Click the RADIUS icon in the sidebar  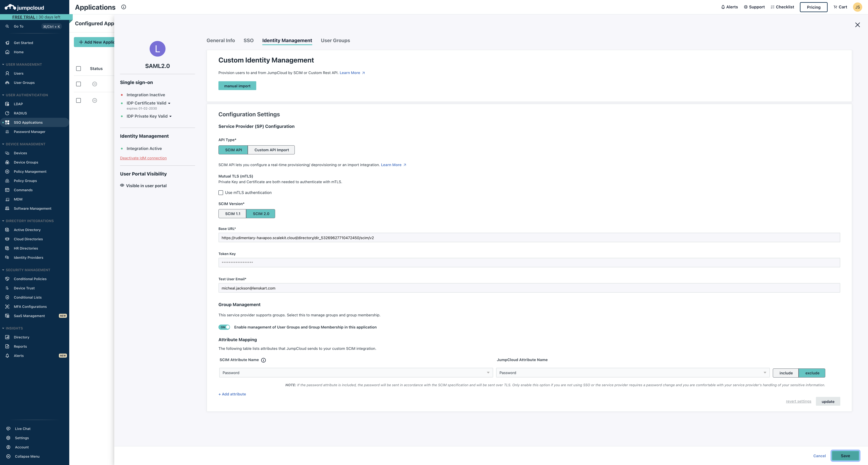(x=7, y=113)
